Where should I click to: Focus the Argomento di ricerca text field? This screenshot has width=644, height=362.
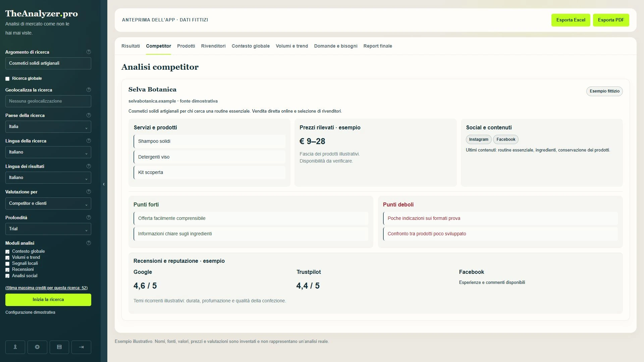point(48,63)
